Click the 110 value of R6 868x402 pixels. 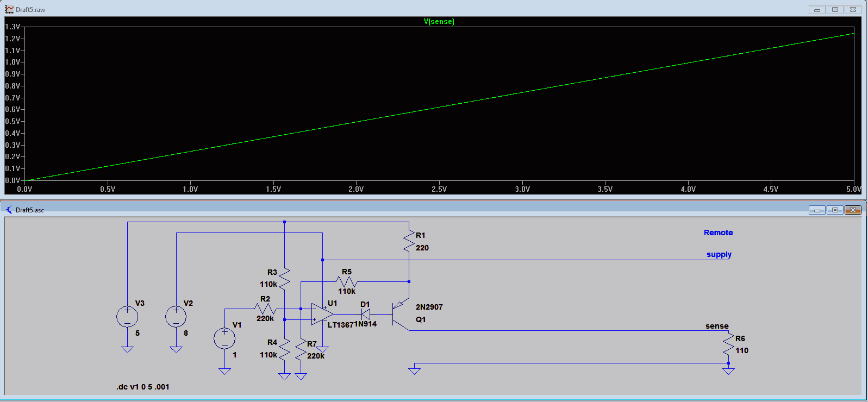coord(742,350)
